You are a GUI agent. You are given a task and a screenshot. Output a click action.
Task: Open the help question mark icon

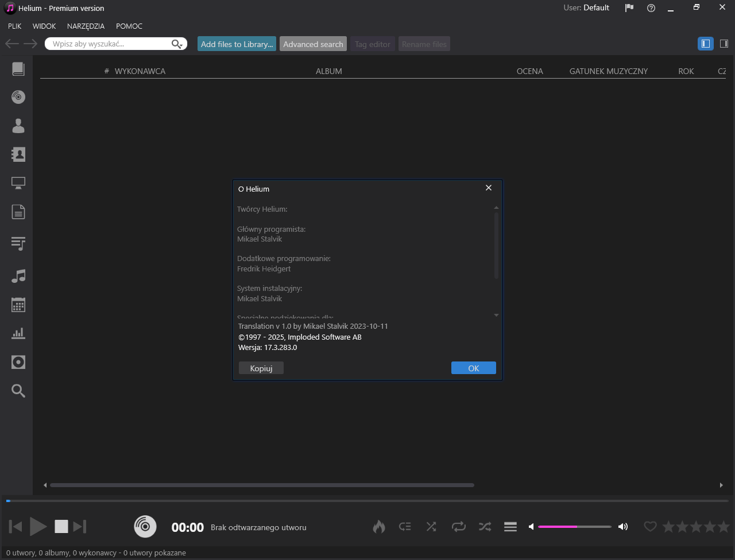click(651, 8)
